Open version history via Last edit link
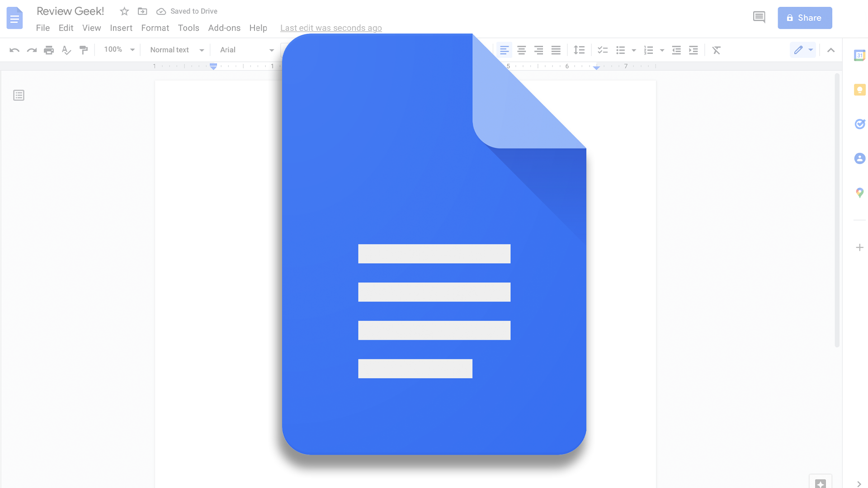Screen dimensions: 868x488 331,28
